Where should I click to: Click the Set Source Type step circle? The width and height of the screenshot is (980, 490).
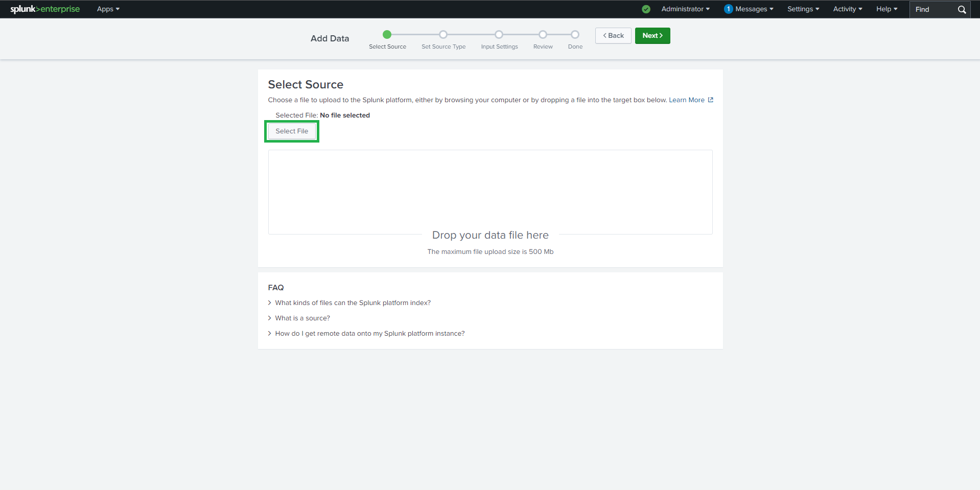(x=444, y=35)
